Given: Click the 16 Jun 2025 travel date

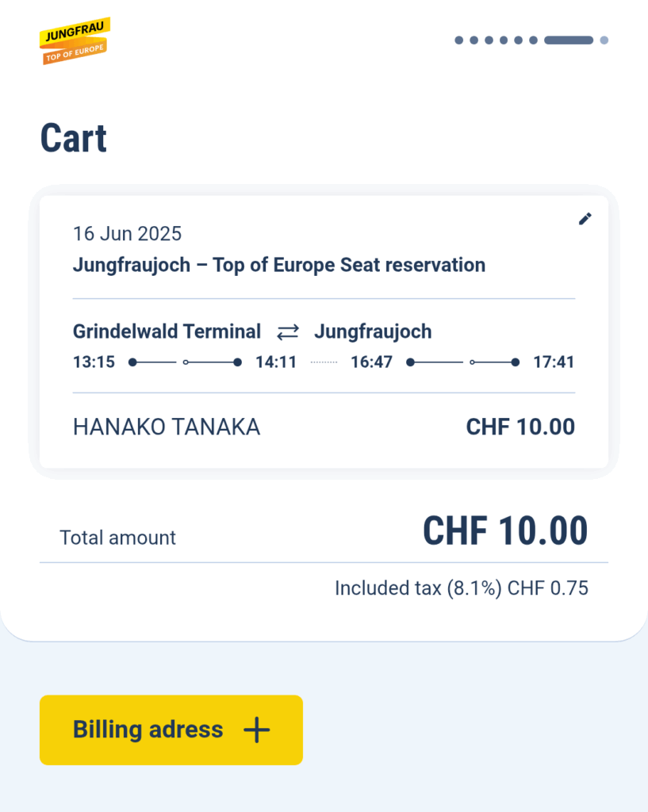Looking at the screenshot, I should [x=127, y=234].
